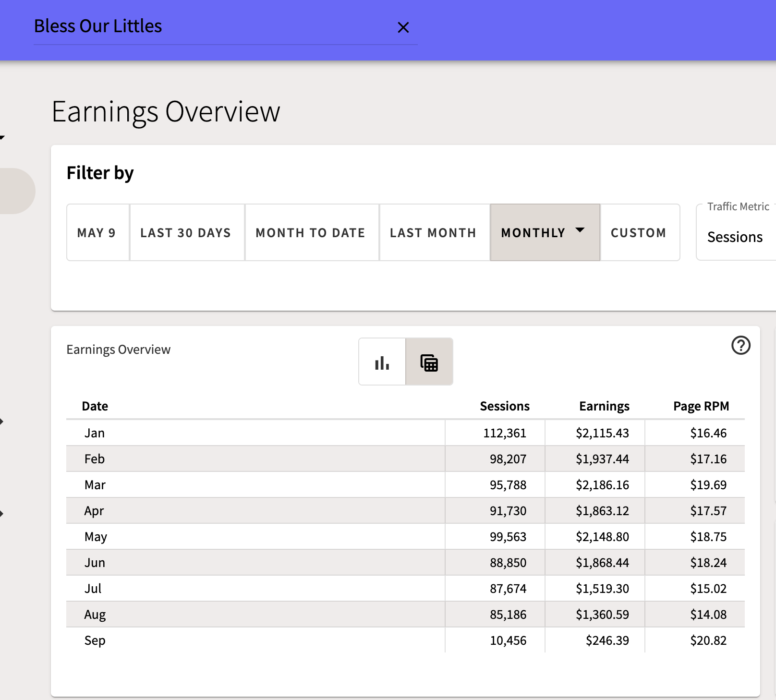
Task: Click the Aug row label
Action: tap(95, 615)
